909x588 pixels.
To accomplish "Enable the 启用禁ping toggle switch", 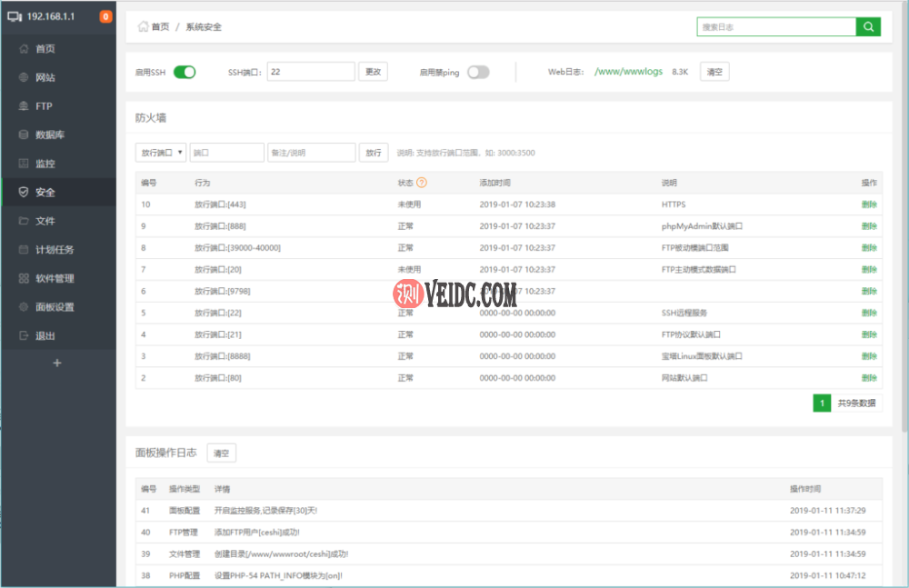I will (x=478, y=72).
